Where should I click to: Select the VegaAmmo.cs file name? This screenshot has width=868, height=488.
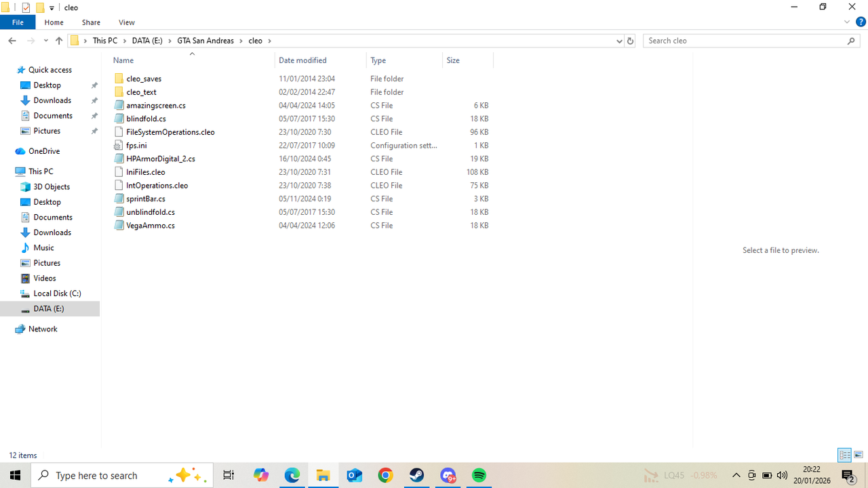pos(151,226)
